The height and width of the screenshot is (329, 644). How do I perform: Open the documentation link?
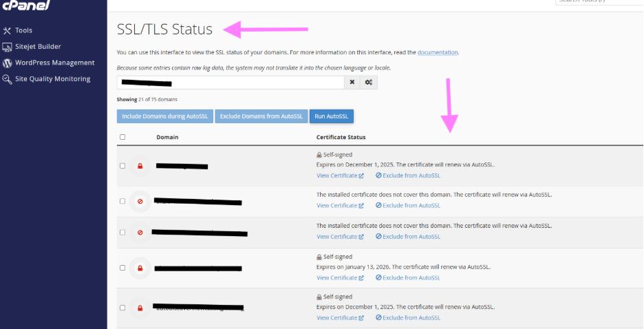[x=437, y=52]
